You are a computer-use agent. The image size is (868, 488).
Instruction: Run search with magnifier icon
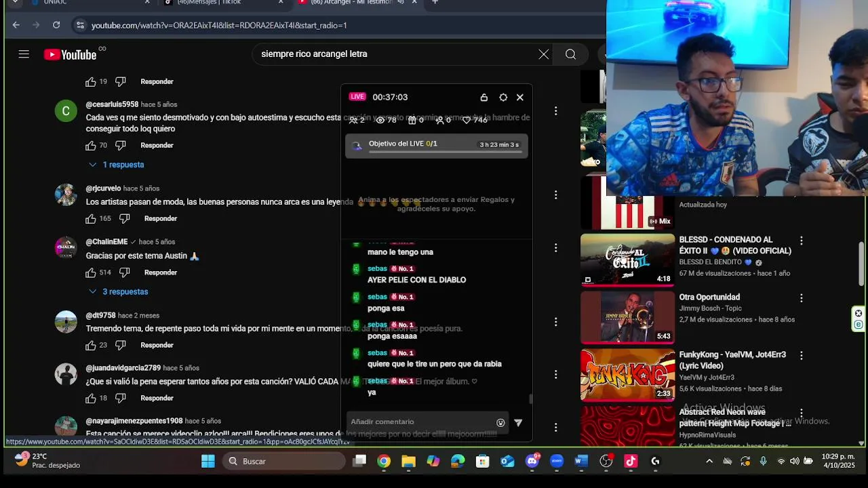click(571, 54)
